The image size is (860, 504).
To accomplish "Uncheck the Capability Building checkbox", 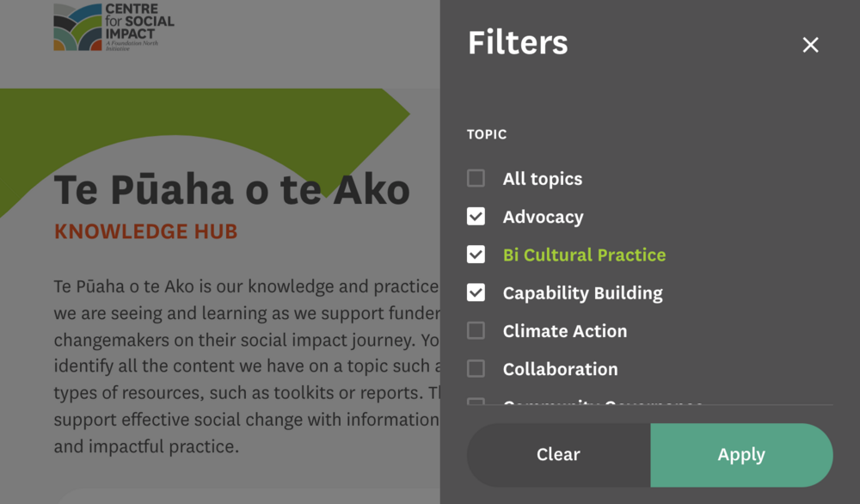I will (476, 292).
